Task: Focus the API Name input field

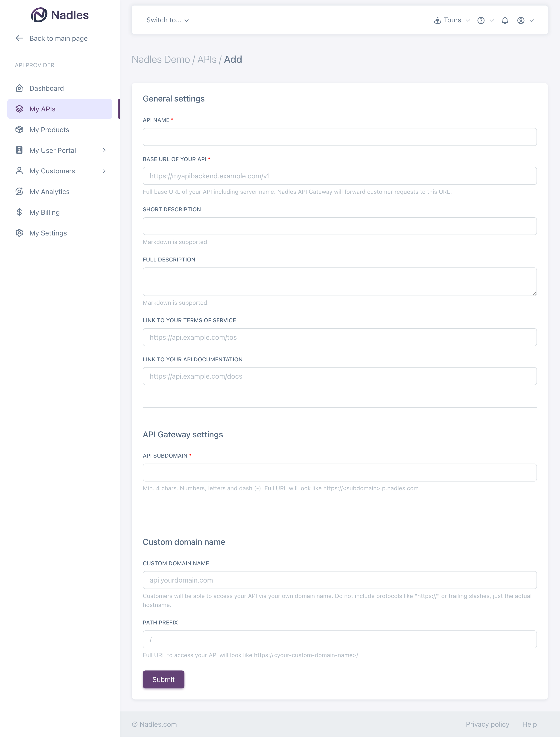Action: [339, 137]
